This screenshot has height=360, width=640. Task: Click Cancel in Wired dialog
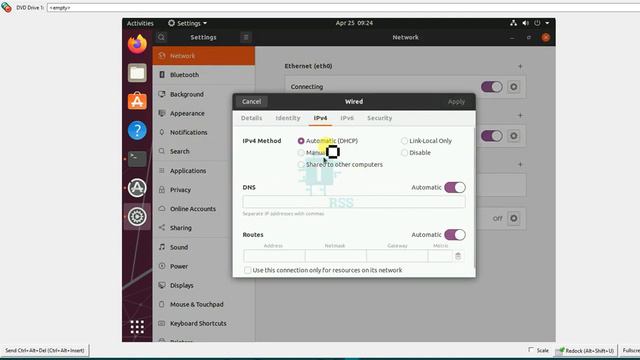point(251,102)
